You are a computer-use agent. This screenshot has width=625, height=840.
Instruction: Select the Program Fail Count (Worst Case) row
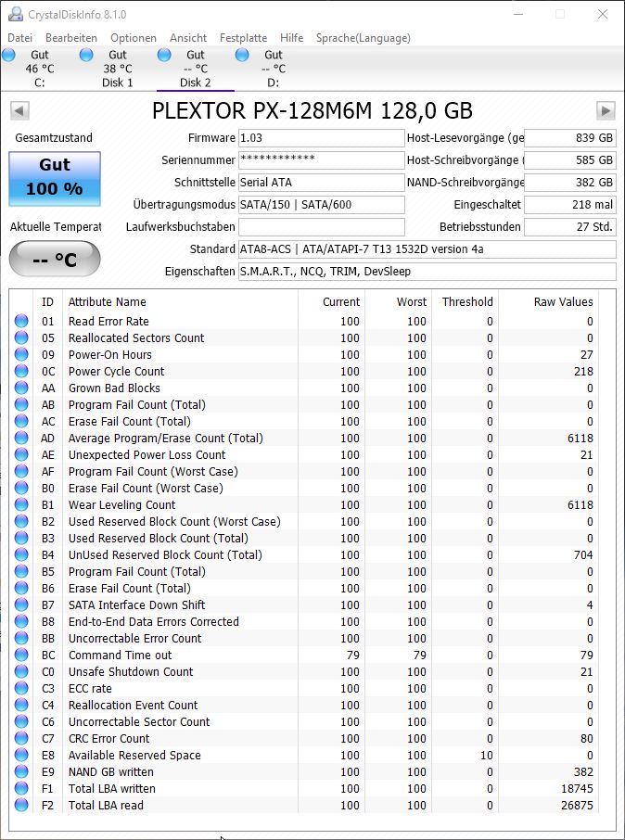click(x=304, y=471)
